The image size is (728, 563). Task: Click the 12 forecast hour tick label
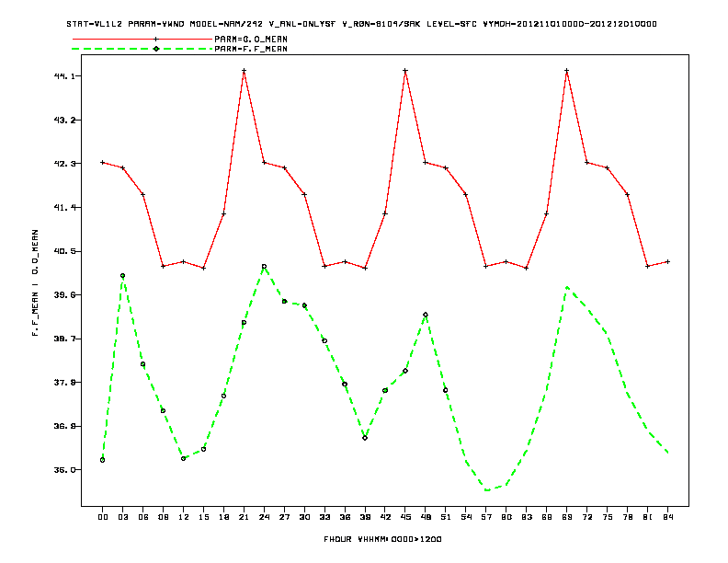click(x=184, y=517)
